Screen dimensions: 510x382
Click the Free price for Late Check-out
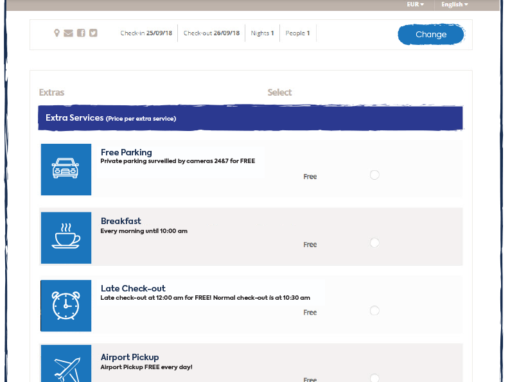[x=310, y=312]
